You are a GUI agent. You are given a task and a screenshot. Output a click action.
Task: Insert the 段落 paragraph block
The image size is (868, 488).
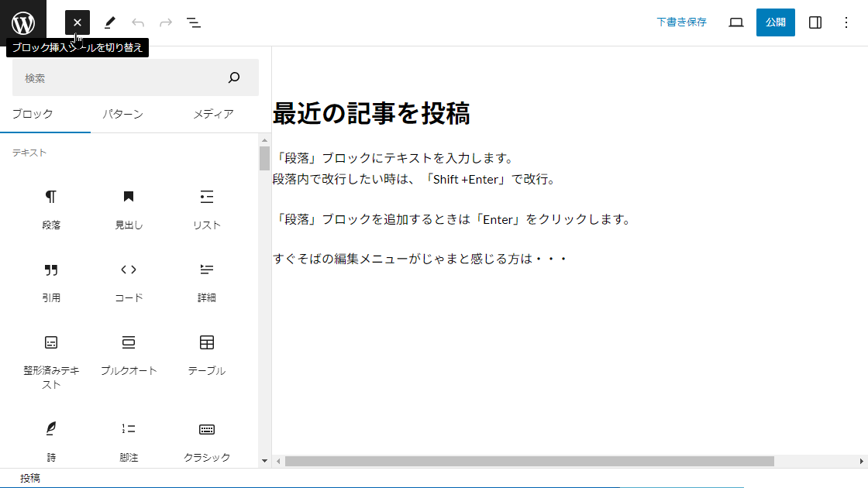(x=51, y=209)
